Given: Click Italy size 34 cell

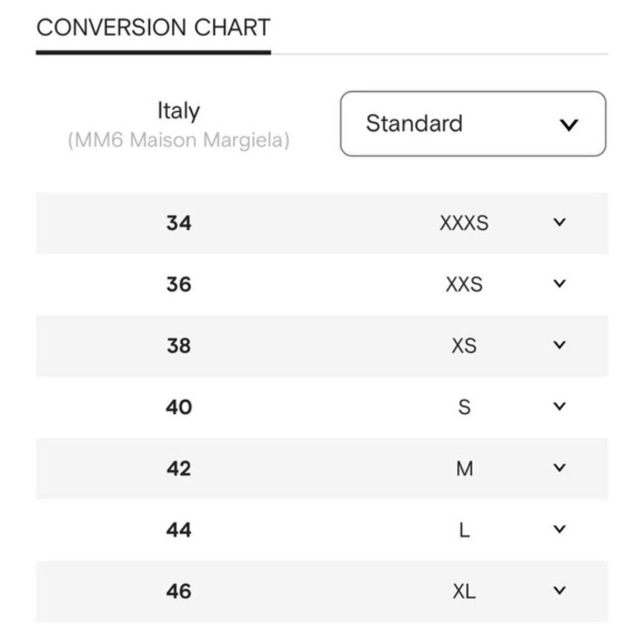Looking at the screenshot, I should (x=178, y=223).
